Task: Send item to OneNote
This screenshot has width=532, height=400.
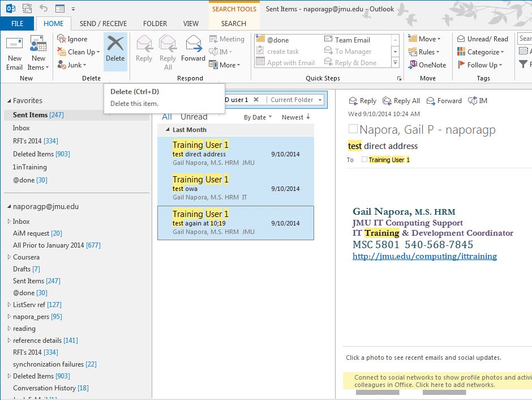Action: click(427, 65)
